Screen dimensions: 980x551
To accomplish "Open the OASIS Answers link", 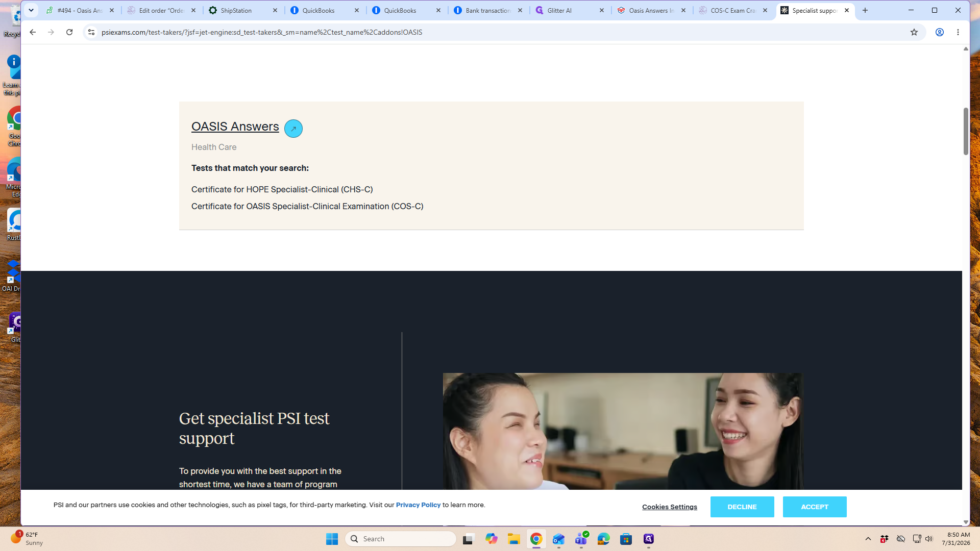I will coord(235,127).
